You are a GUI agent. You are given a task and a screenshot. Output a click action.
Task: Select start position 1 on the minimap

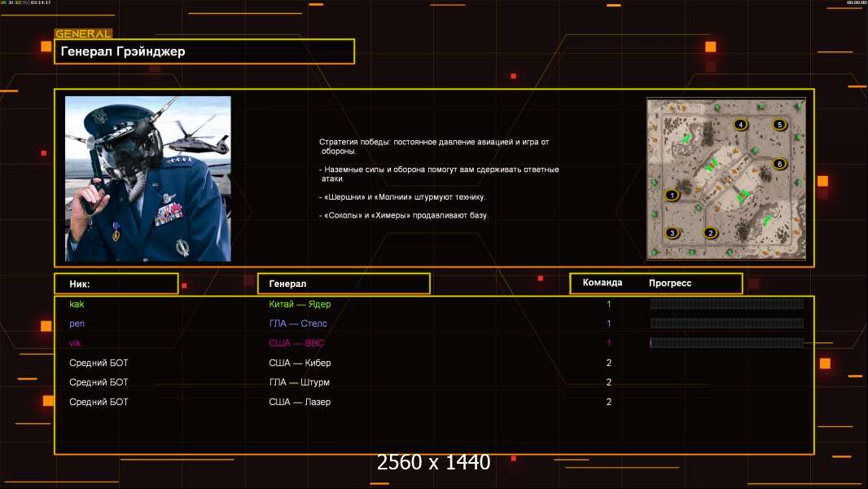coord(672,195)
